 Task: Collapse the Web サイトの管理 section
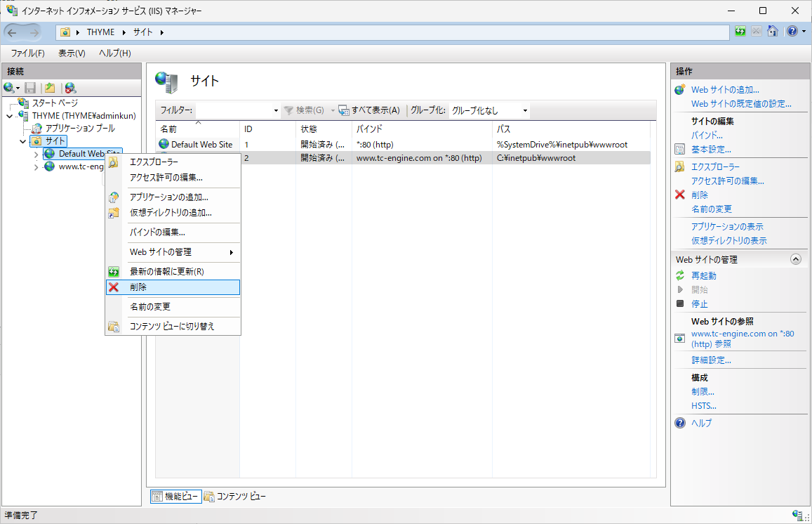point(796,259)
